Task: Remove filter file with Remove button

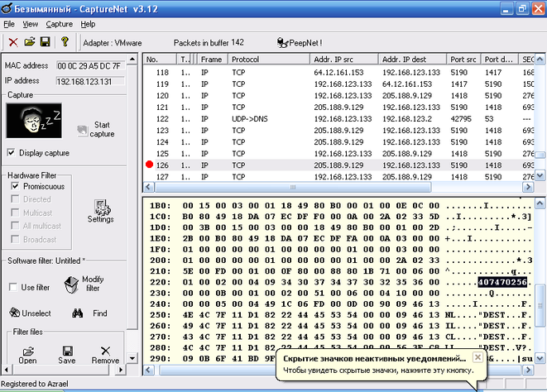Action: click(x=105, y=355)
